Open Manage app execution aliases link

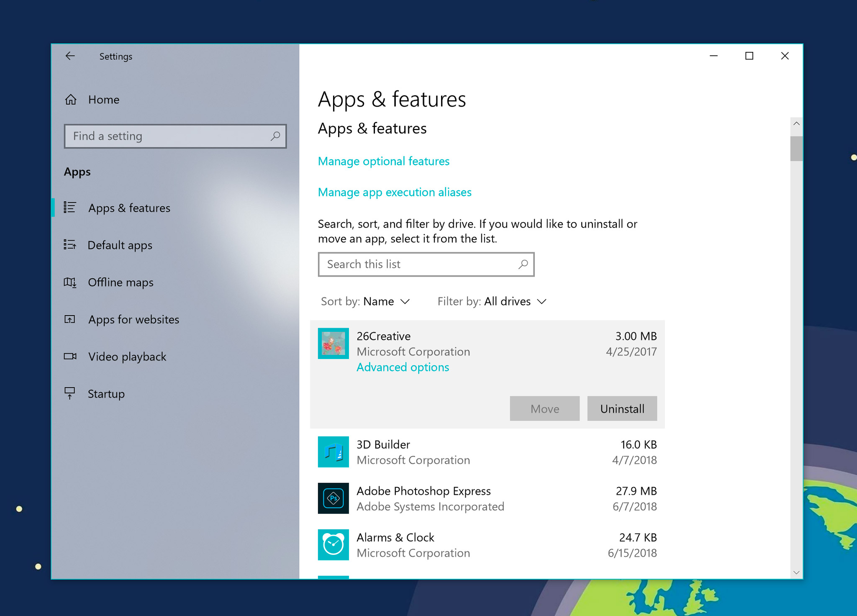tap(395, 192)
